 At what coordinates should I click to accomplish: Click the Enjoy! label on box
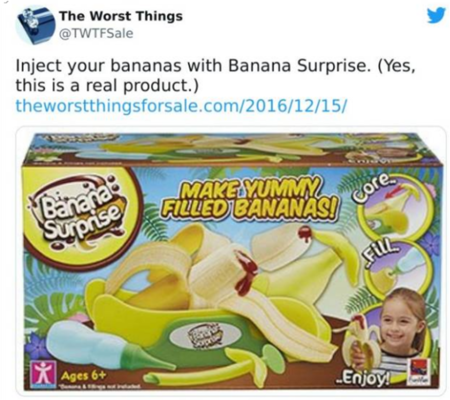pos(365,379)
